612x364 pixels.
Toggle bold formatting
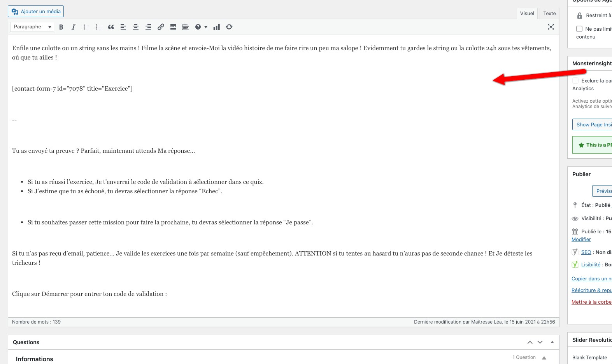point(61,27)
